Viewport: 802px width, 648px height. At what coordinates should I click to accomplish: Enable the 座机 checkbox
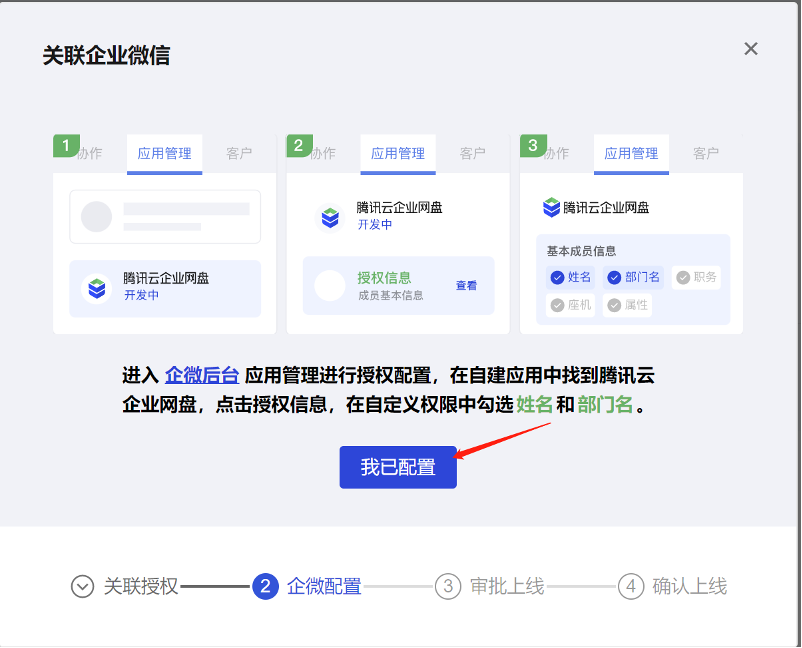[x=570, y=305]
